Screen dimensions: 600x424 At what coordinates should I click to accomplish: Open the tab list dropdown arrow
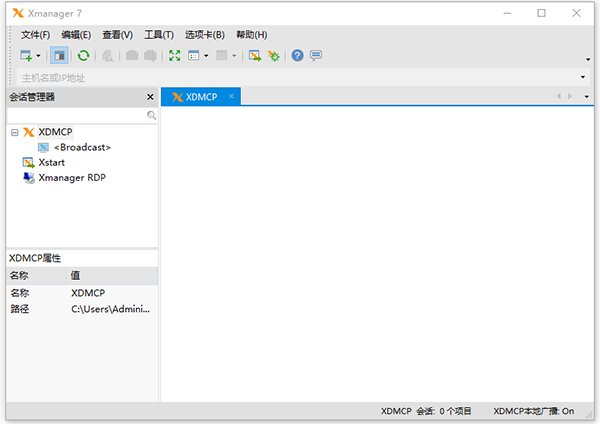point(587,97)
